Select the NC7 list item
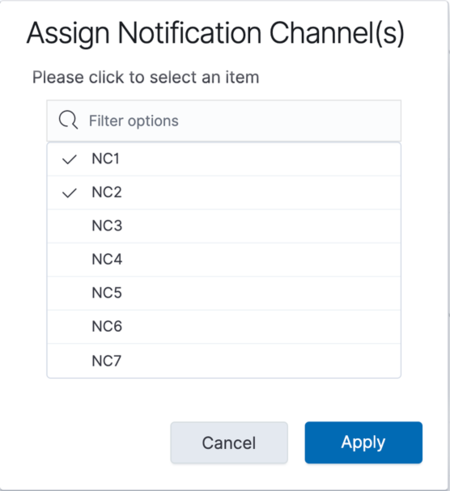The width and height of the screenshot is (450, 491). (224, 361)
